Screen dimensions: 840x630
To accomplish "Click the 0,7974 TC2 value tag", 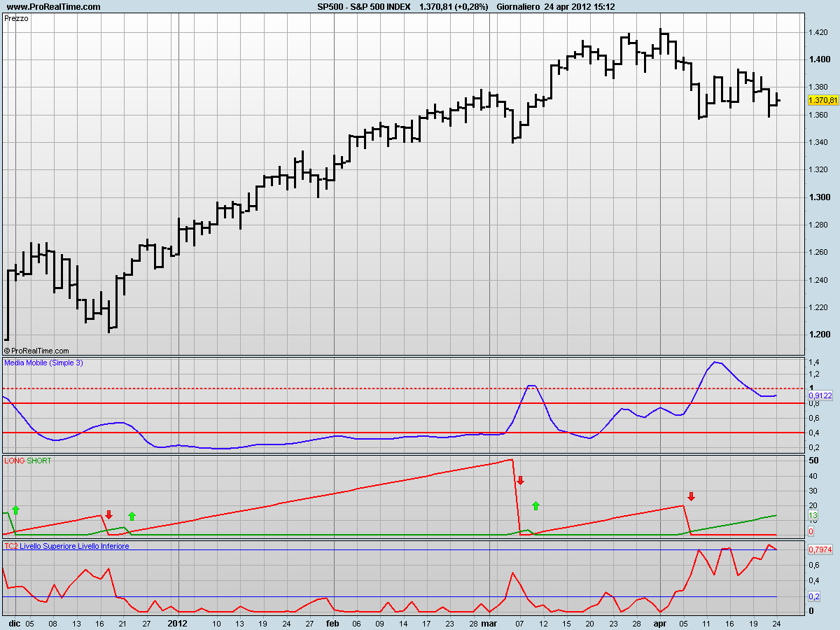I will (x=820, y=549).
